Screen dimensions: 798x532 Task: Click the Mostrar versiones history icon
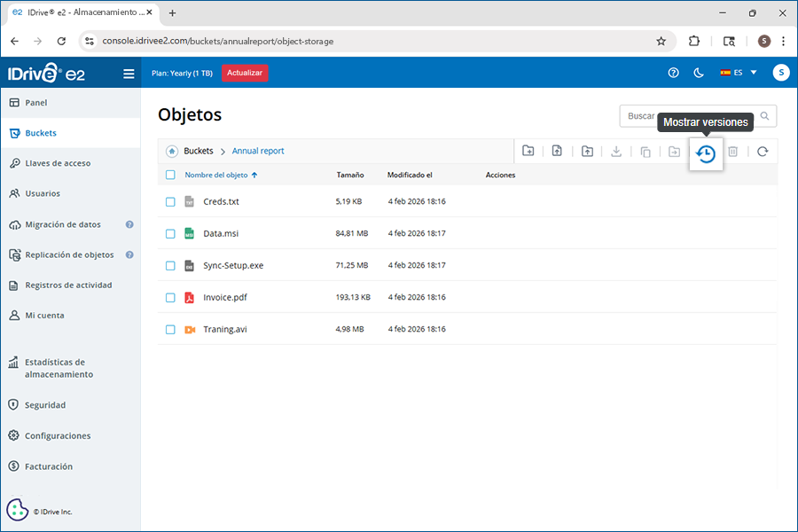pos(706,153)
